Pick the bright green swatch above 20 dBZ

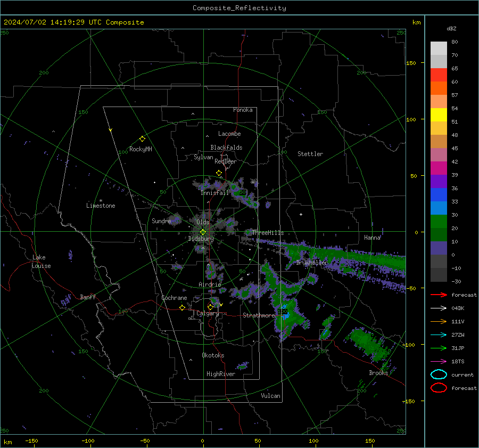(x=439, y=222)
